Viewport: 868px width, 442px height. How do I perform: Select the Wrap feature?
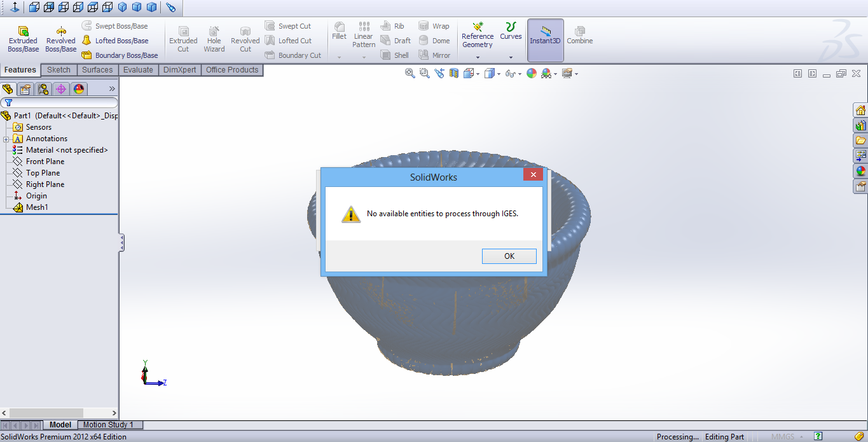click(x=434, y=26)
